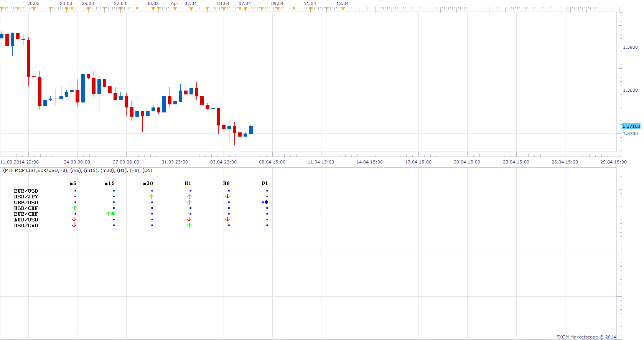
Task: Click the 1.3700 price axis label
Action: click(x=630, y=134)
